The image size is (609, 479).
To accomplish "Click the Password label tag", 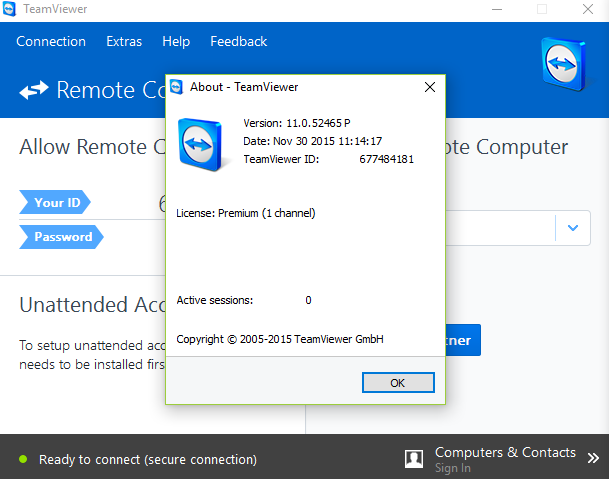I will [61, 237].
